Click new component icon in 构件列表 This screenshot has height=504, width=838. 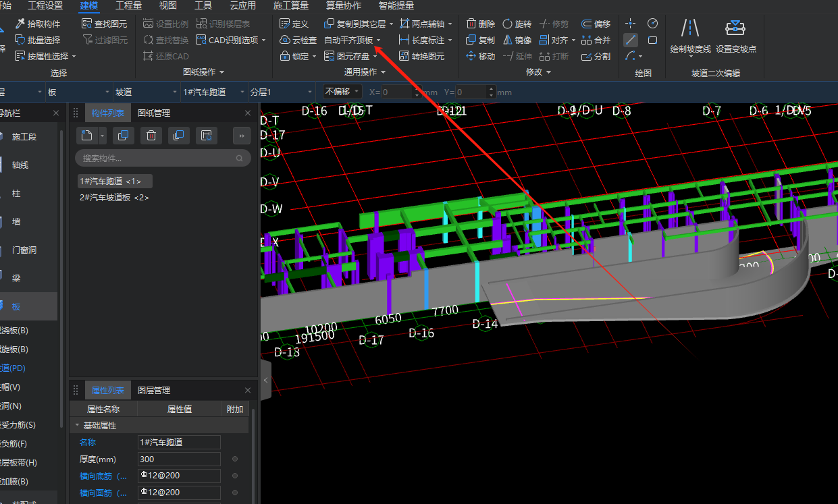[x=86, y=136]
